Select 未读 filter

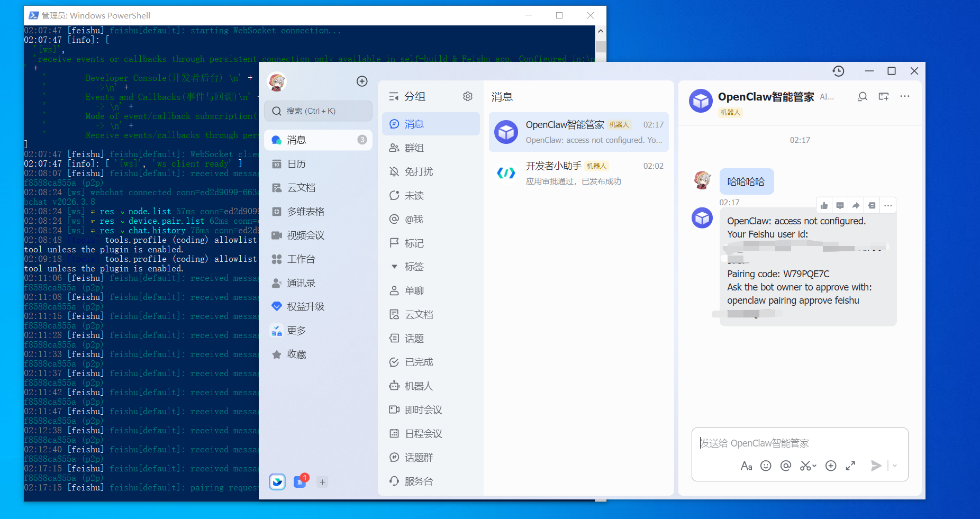pyautogui.click(x=431, y=195)
